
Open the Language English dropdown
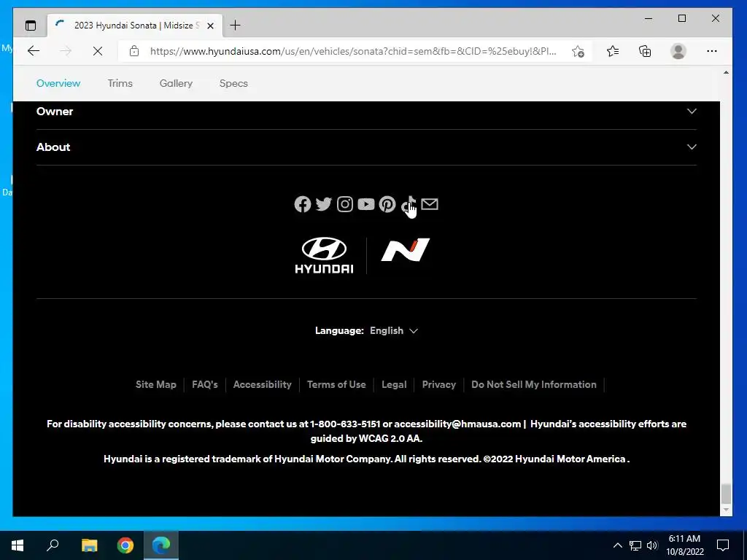(393, 330)
